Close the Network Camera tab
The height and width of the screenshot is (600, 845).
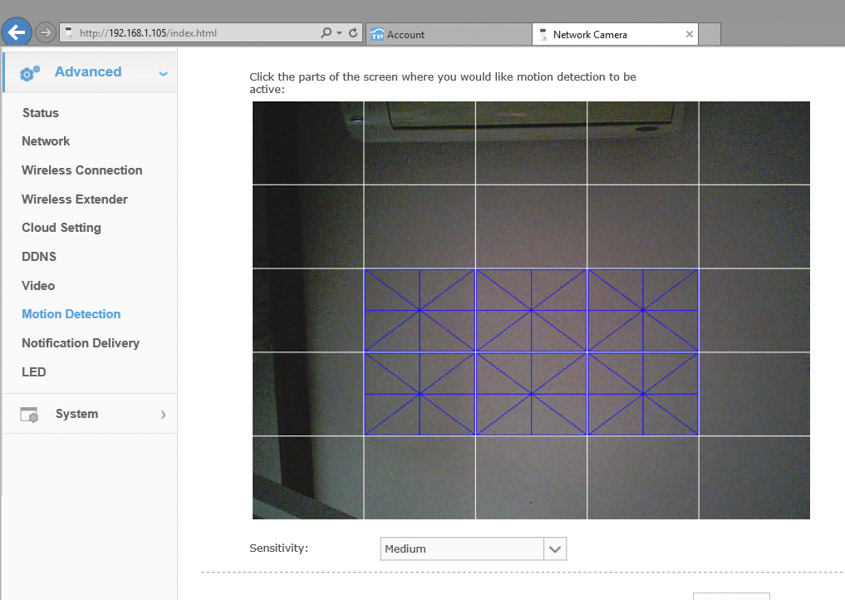coord(689,35)
